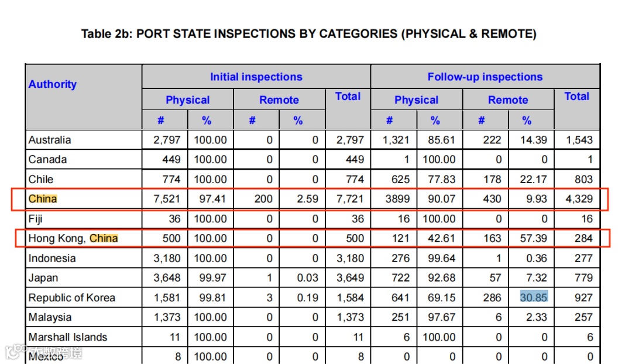The image size is (632, 364).
Task: Click the Malaysia row label
Action: [50, 317]
